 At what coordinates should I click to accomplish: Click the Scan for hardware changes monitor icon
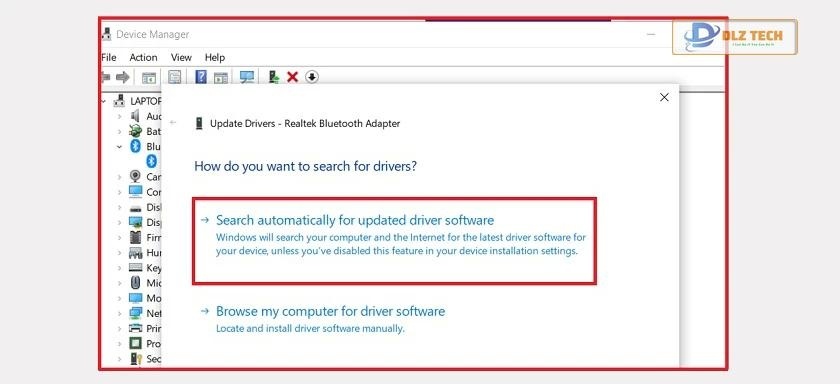click(x=247, y=77)
